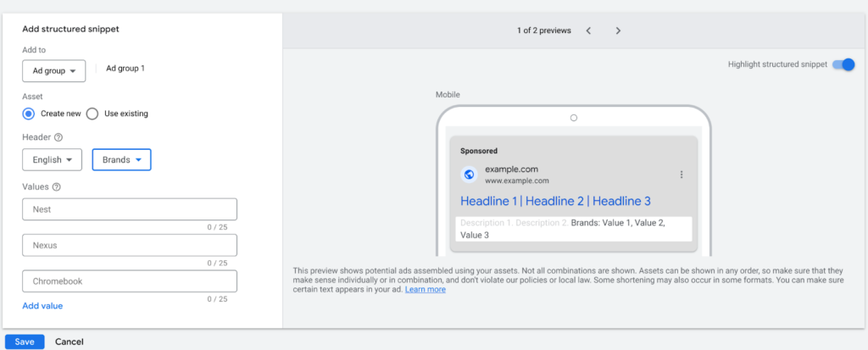Click the Nexus value input field

pyautogui.click(x=130, y=245)
